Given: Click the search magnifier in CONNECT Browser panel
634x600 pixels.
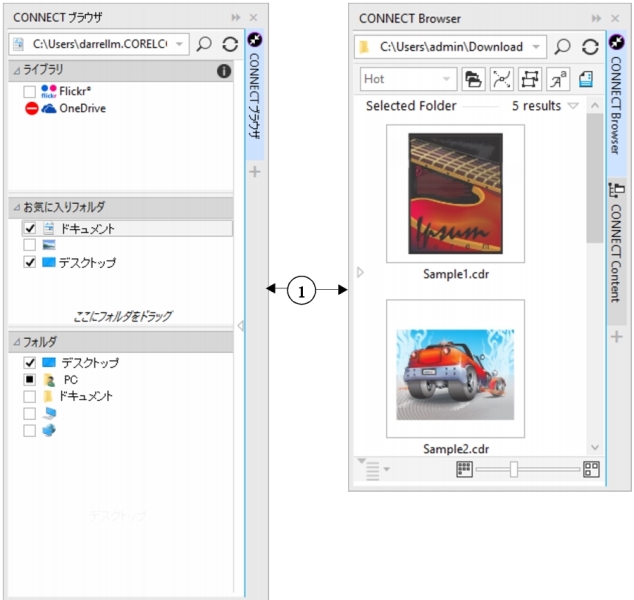Looking at the screenshot, I should [x=563, y=46].
